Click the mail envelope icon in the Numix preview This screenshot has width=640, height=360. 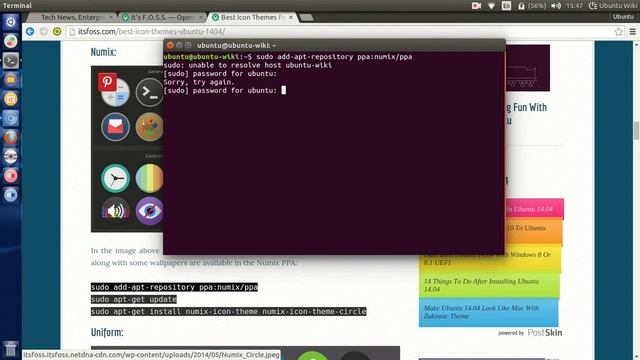pos(116,127)
